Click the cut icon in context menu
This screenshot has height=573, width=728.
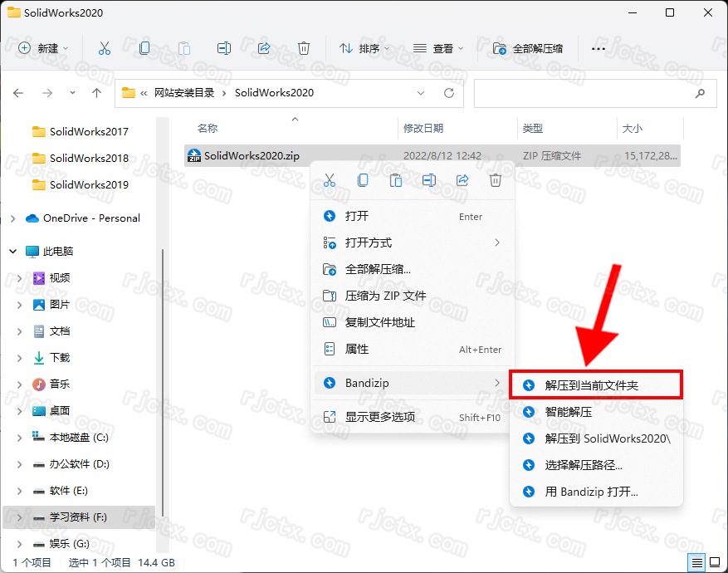pos(330,180)
